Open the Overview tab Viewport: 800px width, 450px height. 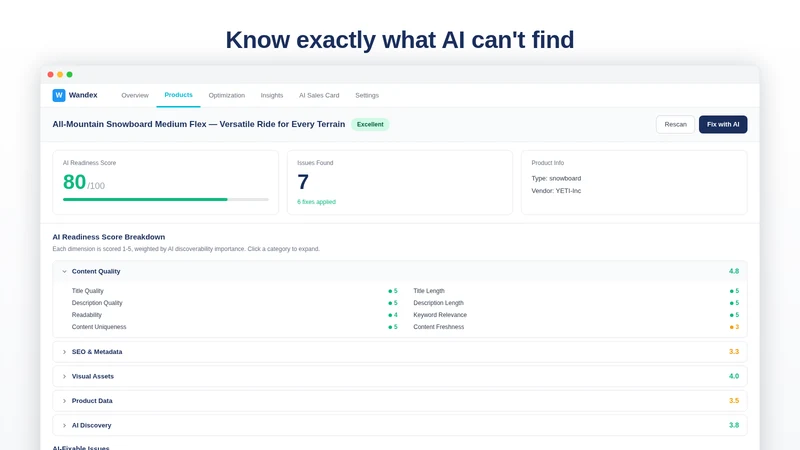tap(135, 95)
